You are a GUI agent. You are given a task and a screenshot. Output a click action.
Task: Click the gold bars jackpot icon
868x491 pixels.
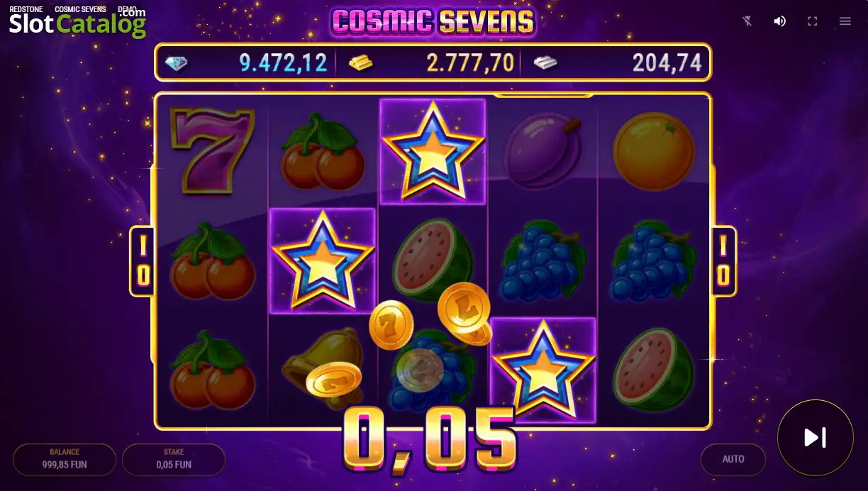(x=360, y=63)
